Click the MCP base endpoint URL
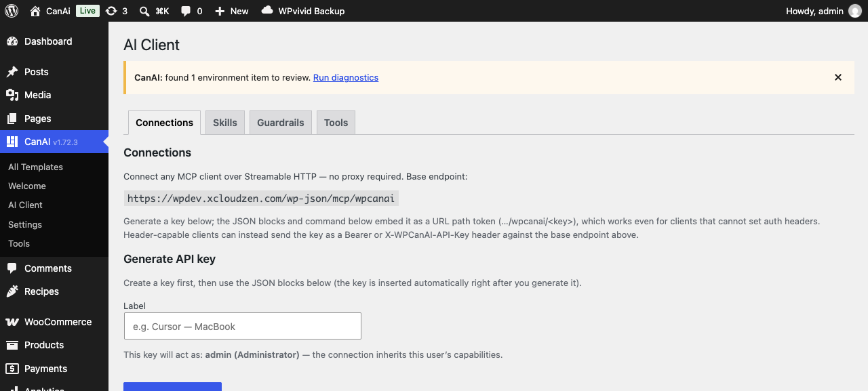Screen dimensions: 868x391 point(262,199)
